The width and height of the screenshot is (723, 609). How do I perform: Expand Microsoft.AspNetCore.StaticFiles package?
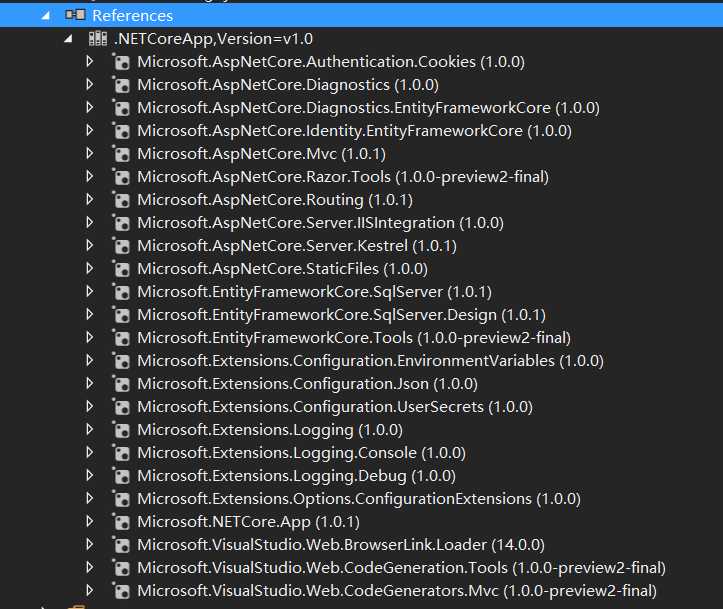(90, 268)
